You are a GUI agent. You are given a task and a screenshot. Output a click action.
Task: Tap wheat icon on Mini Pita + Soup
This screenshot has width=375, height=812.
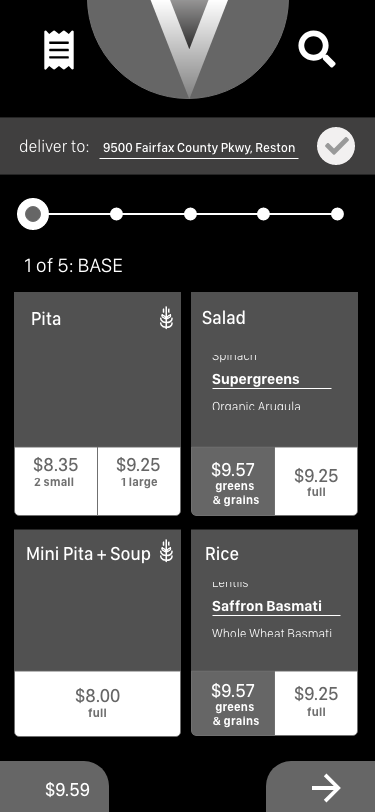pos(166,550)
